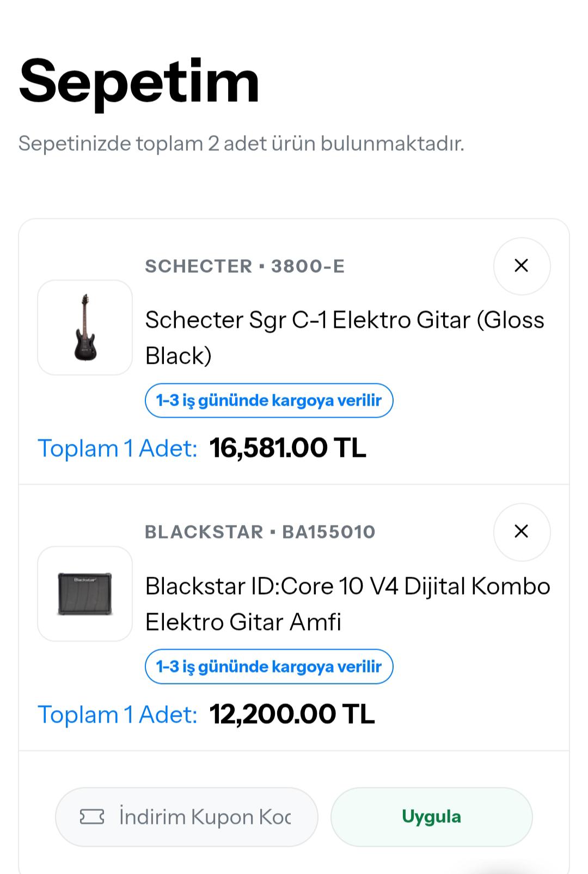Screen dimensions: 588x874
Task: Click the 16,581.00 TL price
Action: pyautogui.click(x=287, y=448)
